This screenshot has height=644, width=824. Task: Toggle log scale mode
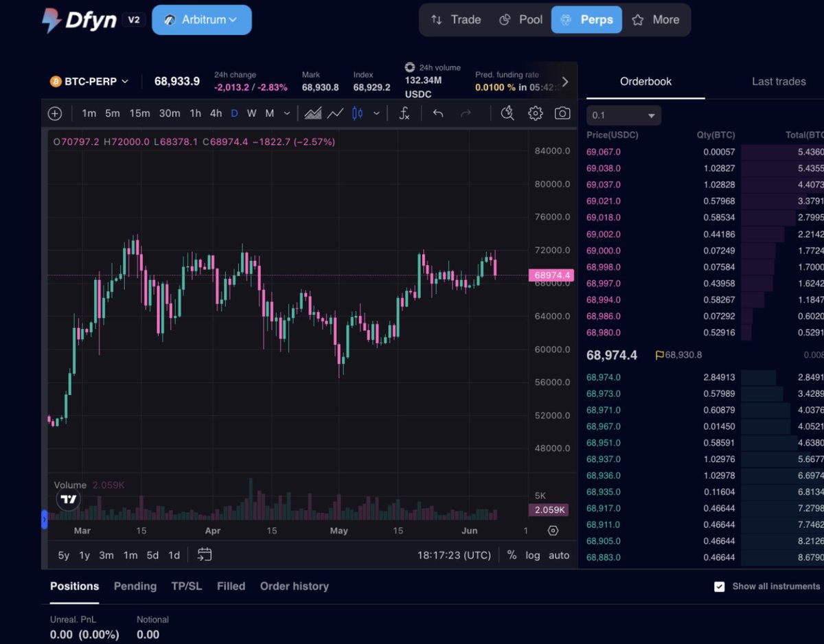pyautogui.click(x=533, y=555)
